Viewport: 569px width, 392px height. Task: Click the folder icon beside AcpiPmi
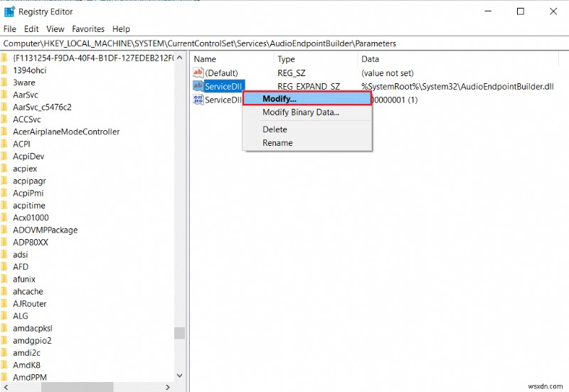pos(4,193)
